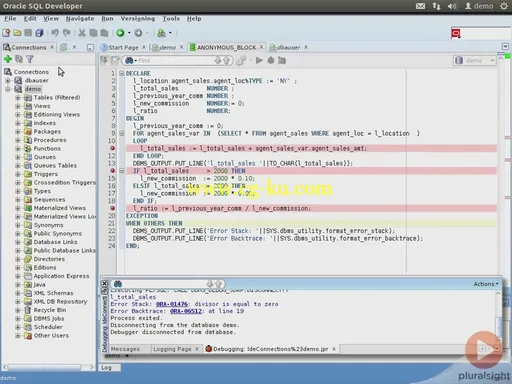Click Find Previous up arrow in editor

coord(226,60)
